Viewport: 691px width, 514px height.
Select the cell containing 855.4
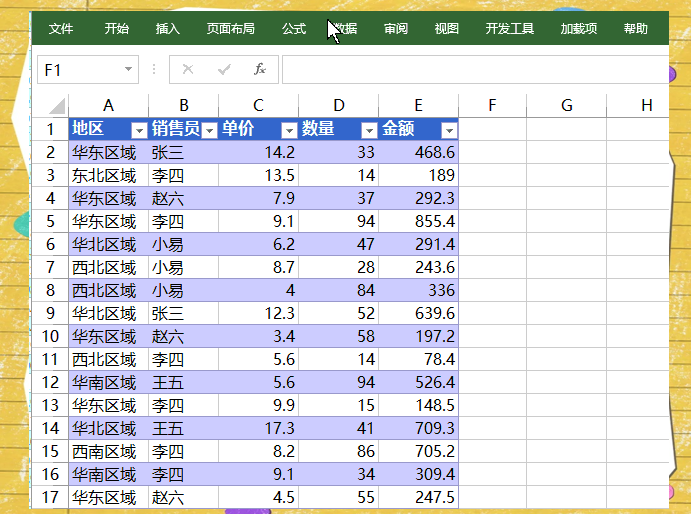click(418, 221)
